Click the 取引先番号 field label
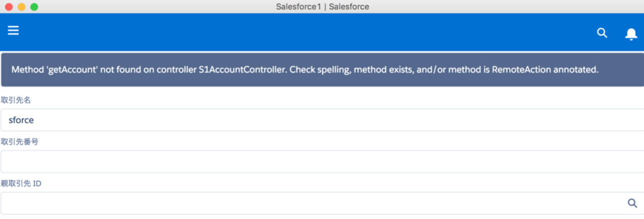The height and width of the screenshot is (219, 644). [20, 142]
